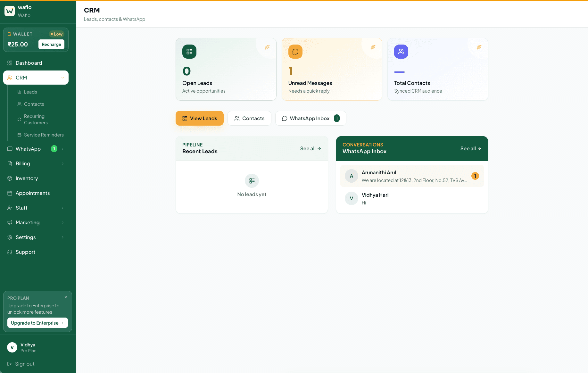Click the unread badge on Arunanithi Arul row
This screenshot has width=588, height=373.
[475, 176]
